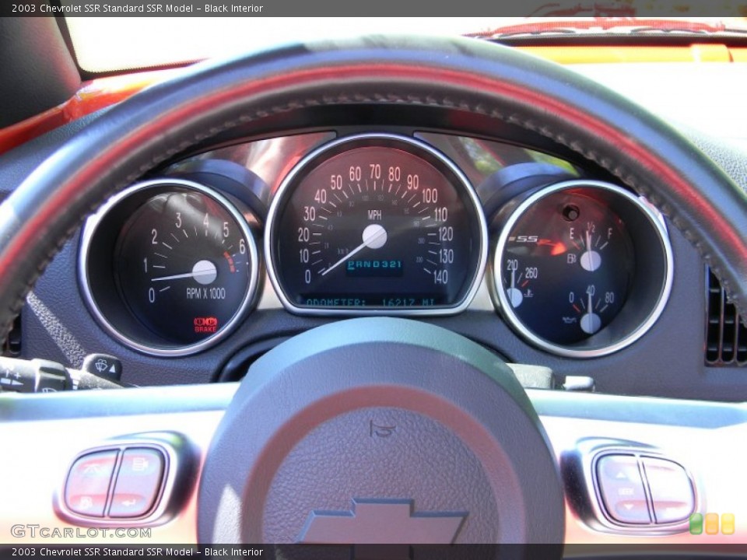Screen dimensions: 747x560
Task: Click the MPH label on speedometer
Action: pos(374,215)
